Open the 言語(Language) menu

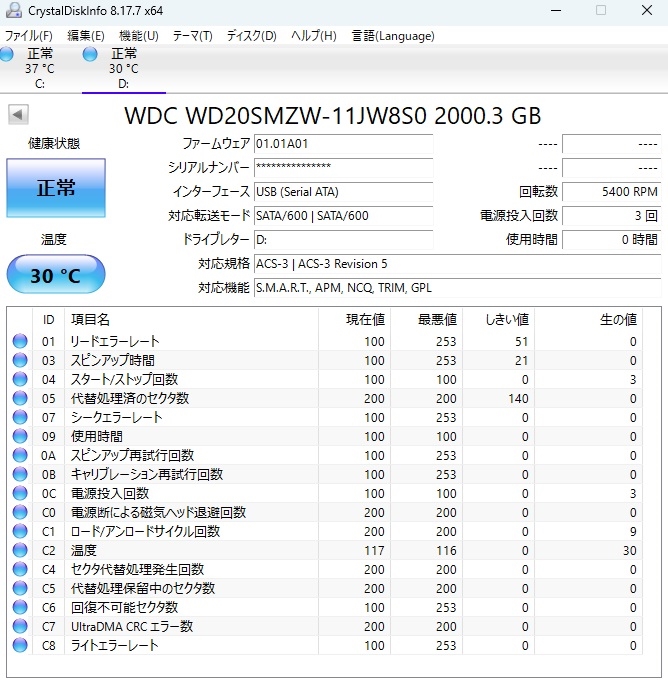pos(393,36)
